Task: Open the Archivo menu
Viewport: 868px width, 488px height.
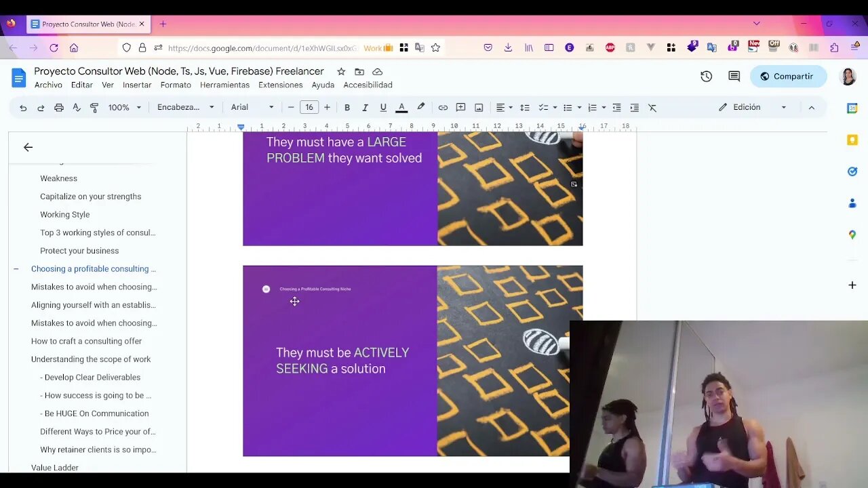Action: click(x=48, y=85)
